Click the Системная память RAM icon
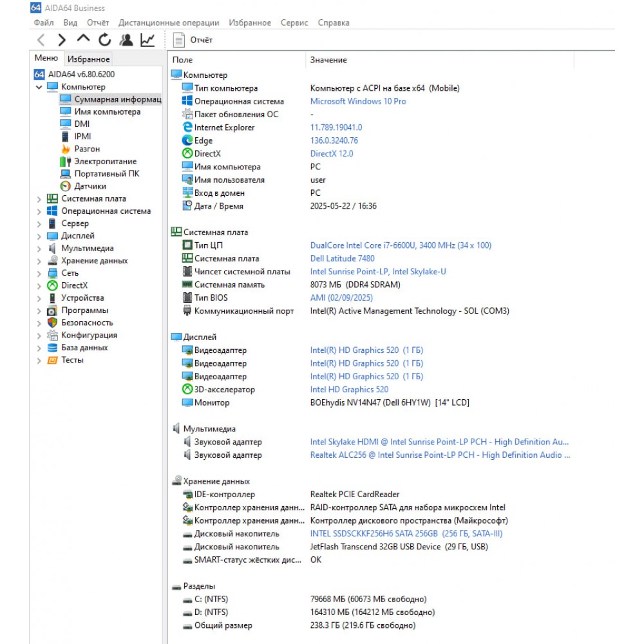 187,284
